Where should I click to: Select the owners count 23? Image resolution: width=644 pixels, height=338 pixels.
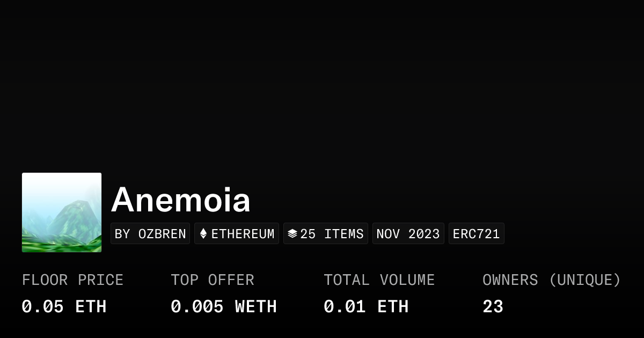(493, 307)
